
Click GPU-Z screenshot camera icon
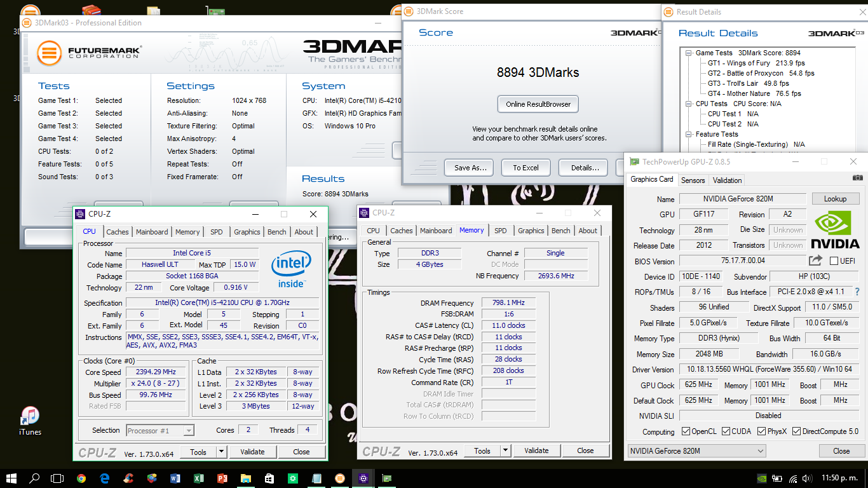click(x=857, y=179)
